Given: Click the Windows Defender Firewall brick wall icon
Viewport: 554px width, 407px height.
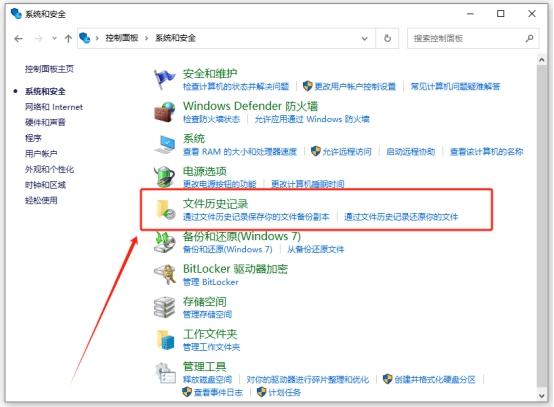Looking at the screenshot, I should pos(165,112).
